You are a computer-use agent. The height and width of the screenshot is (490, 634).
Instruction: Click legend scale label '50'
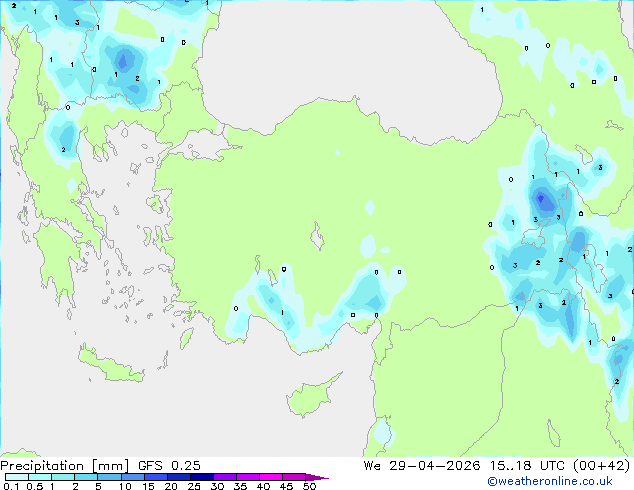[x=309, y=486]
